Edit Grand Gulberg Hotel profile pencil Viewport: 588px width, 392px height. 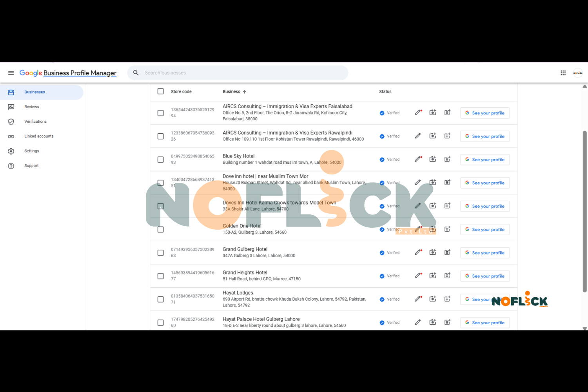418,252
